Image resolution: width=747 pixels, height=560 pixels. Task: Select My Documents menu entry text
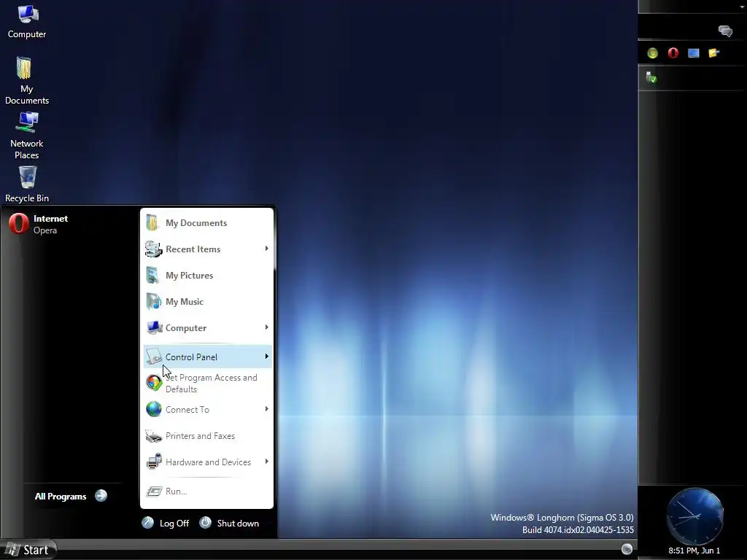tap(196, 223)
